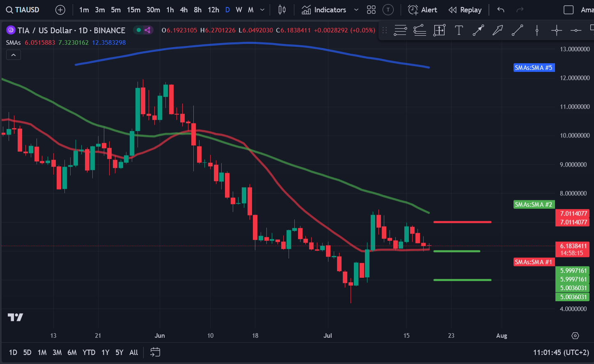Image resolution: width=594 pixels, height=364 pixels.
Task: Select the second levels drawing tool with trend points
Action: point(420,30)
